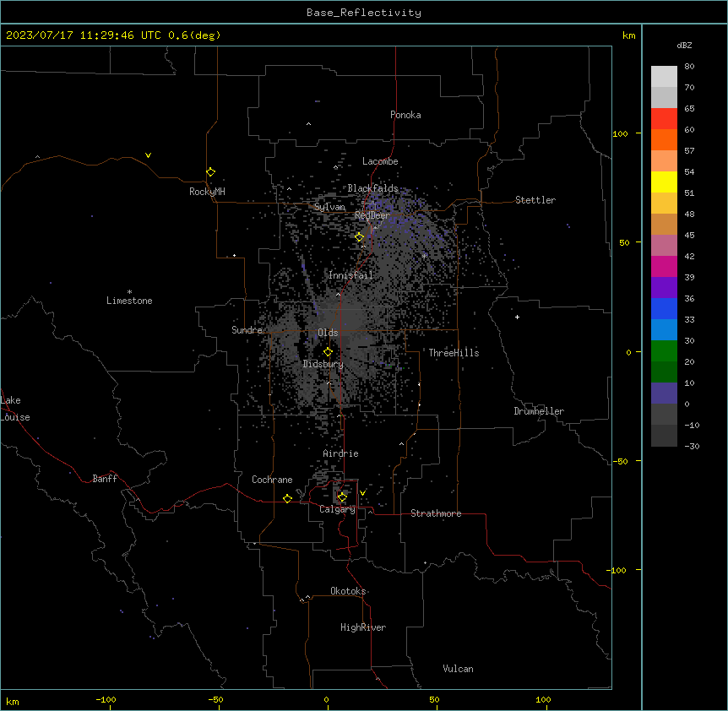Select the yellow diamond marker below RedDeer
This screenshot has height=711, width=728.
coord(359,237)
